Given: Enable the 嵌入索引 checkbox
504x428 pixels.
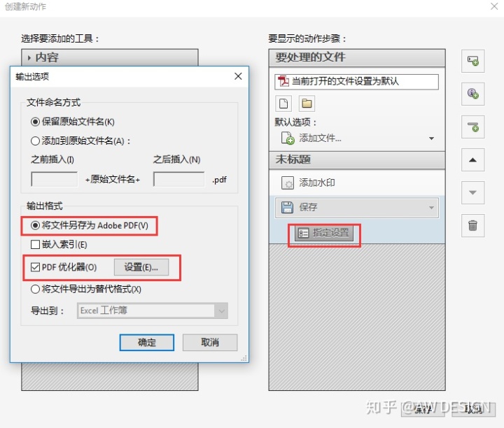Looking at the screenshot, I should (x=35, y=244).
